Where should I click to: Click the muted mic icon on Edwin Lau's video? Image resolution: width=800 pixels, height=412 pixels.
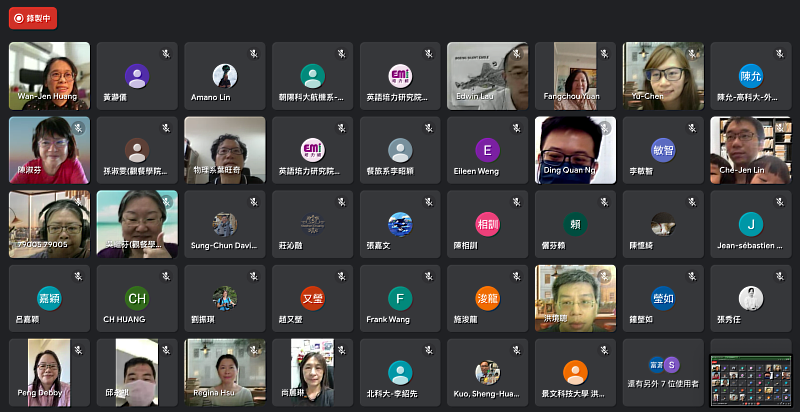[517, 53]
